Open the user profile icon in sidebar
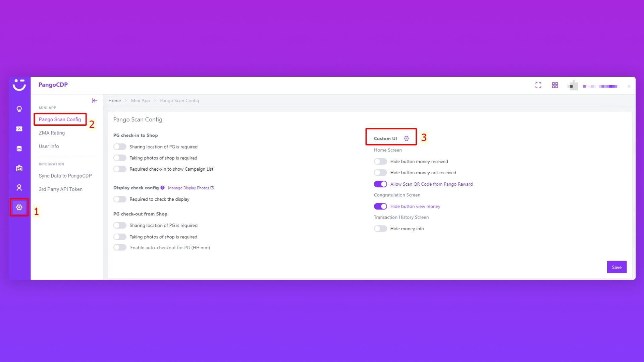The width and height of the screenshot is (644, 362). 19,188
